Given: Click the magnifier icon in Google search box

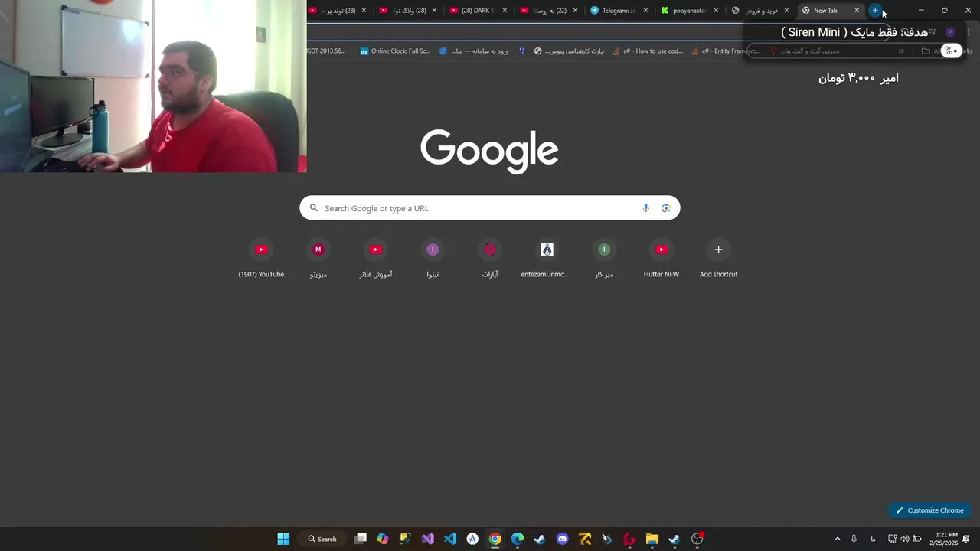Looking at the screenshot, I should click(313, 208).
